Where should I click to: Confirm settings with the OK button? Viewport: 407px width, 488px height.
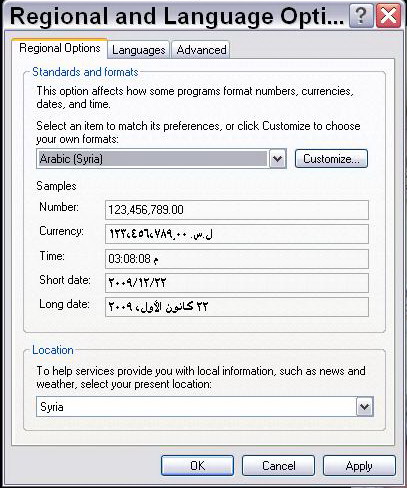[x=197, y=466]
